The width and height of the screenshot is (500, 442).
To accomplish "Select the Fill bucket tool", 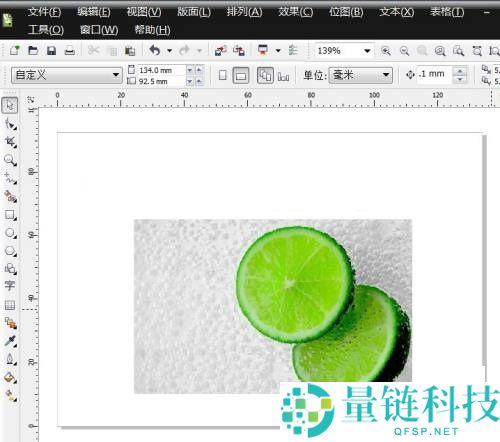I will (10, 378).
